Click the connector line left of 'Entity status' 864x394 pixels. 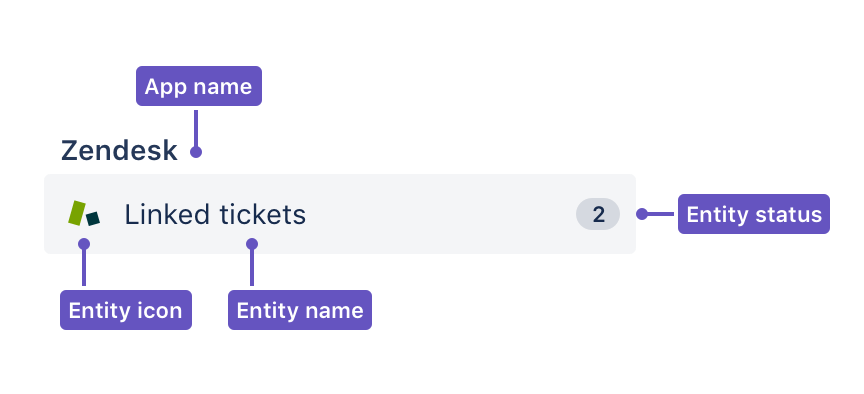click(661, 214)
